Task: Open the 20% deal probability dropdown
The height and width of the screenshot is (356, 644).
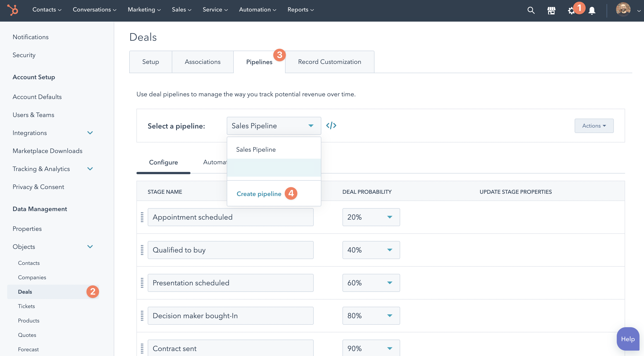Action: click(x=371, y=217)
